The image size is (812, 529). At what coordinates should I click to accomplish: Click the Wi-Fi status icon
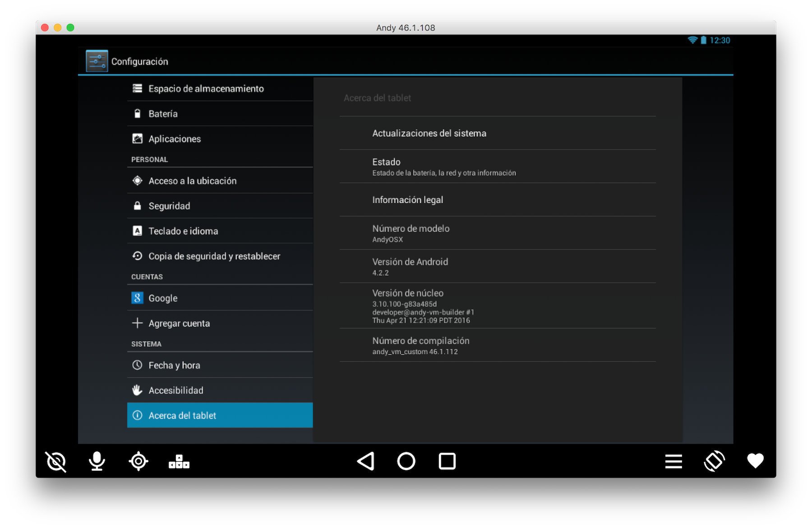click(692, 40)
